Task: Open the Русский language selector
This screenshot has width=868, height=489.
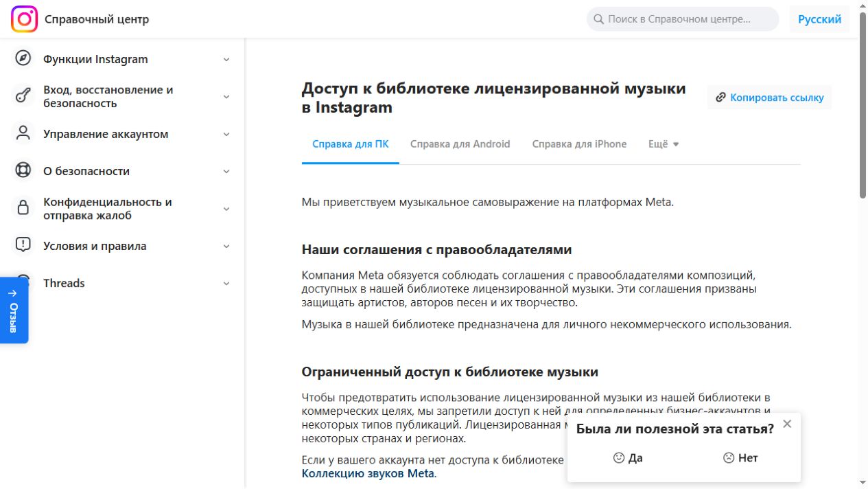Action: point(819,19)
